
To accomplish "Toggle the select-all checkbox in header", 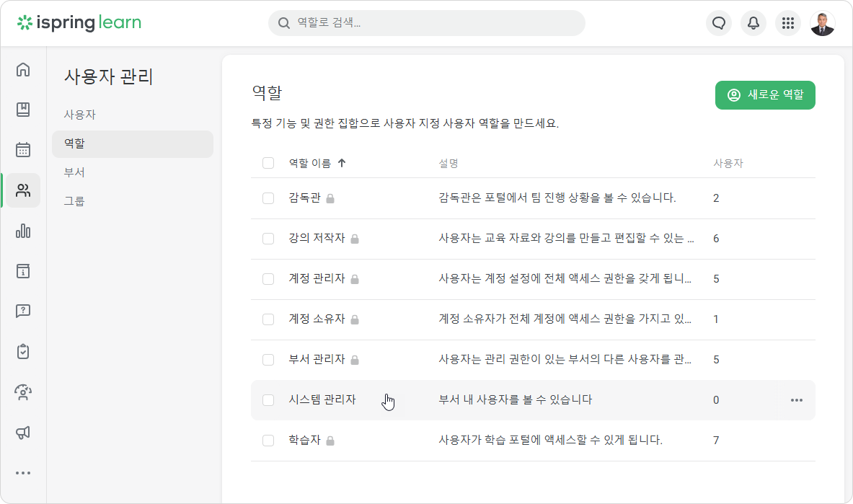I will coord(268,163).
